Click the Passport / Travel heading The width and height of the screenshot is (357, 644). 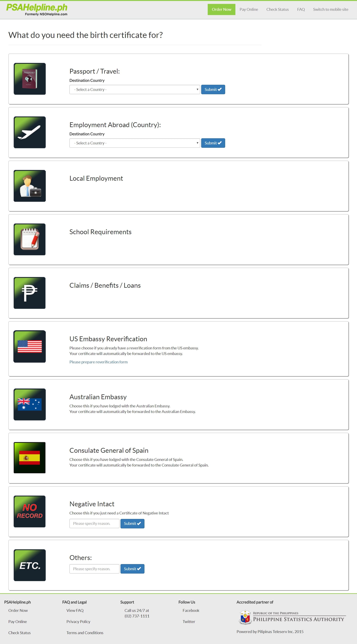tap(95, 71)
